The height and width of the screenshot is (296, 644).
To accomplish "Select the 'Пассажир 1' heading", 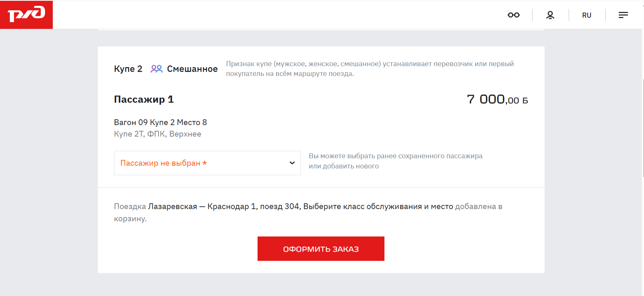I will tap(143, 99).
